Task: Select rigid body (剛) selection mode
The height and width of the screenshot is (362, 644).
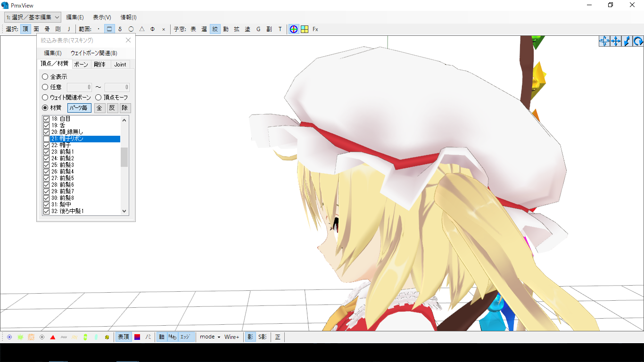Action: click(x=58, y=29)
